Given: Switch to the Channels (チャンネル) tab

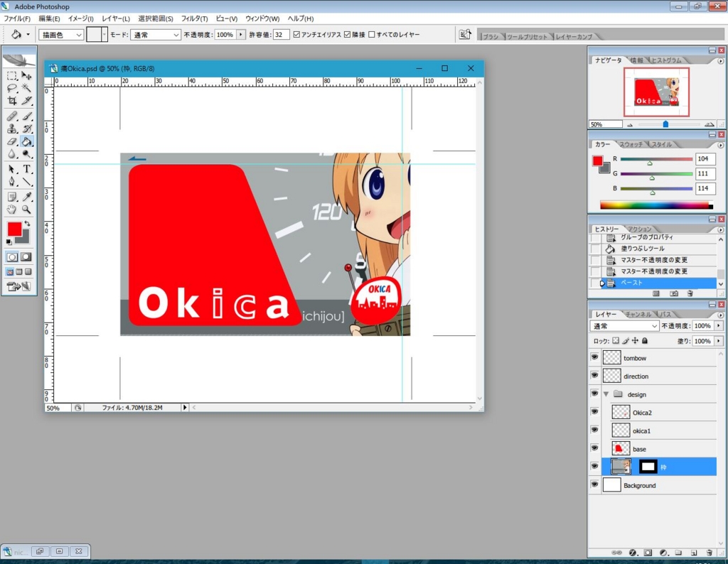Looking at the screenshot, I should pyautogui.click(x=638, y=315).
